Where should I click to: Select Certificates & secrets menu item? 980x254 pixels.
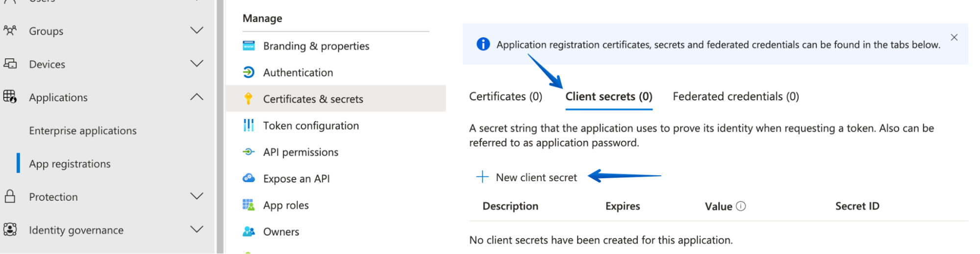pyautogui.click(x=335, y=99)
